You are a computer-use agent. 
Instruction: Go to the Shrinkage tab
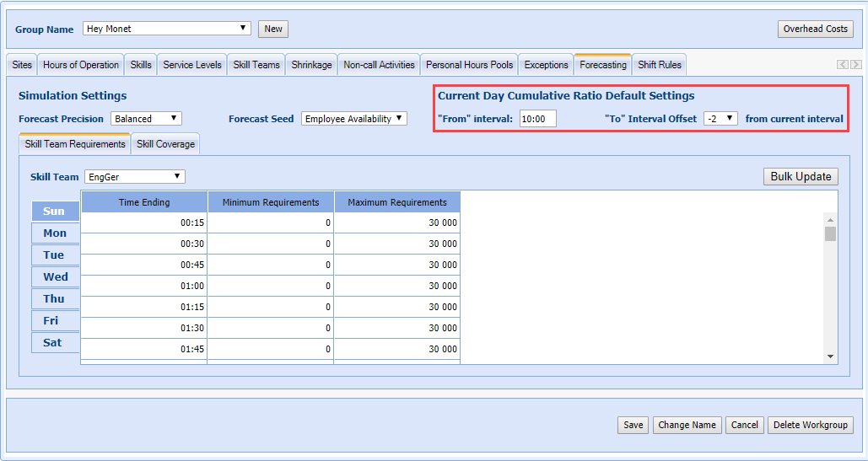[x=311, y=65]
